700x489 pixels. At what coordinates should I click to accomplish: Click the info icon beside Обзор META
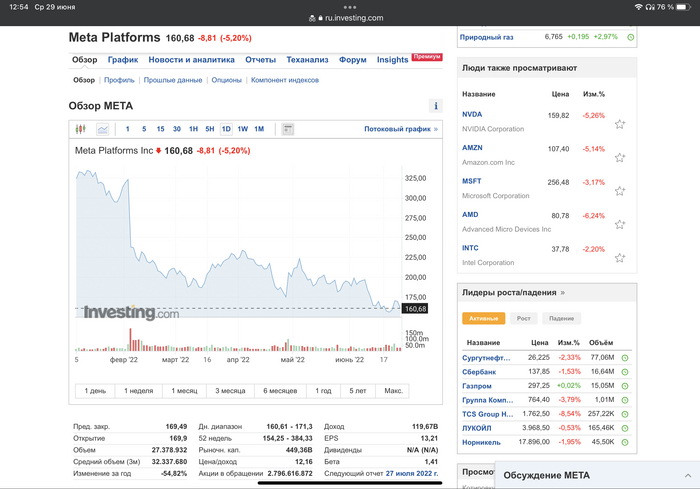click(435, 106)
